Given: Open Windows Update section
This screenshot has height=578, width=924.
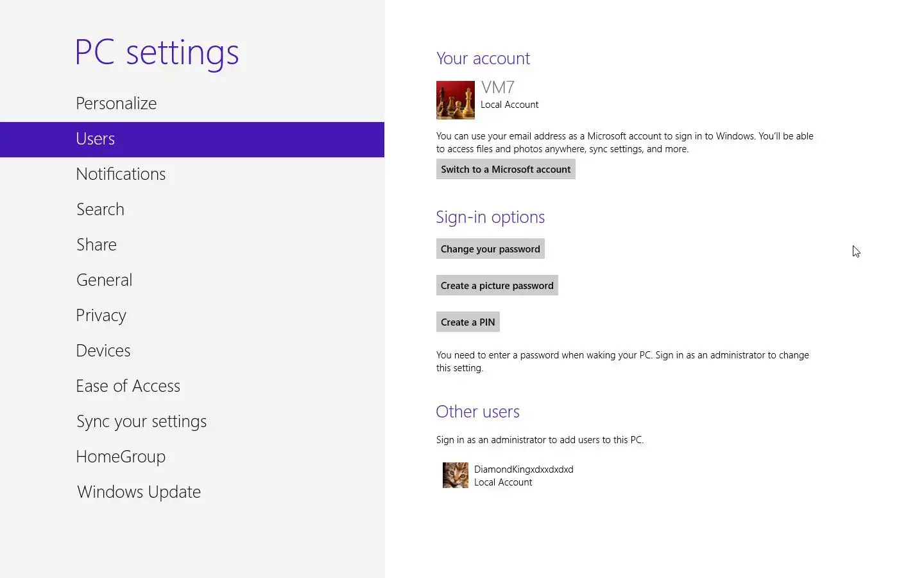Looking at the screenshot, I should [x=139, y=492].
